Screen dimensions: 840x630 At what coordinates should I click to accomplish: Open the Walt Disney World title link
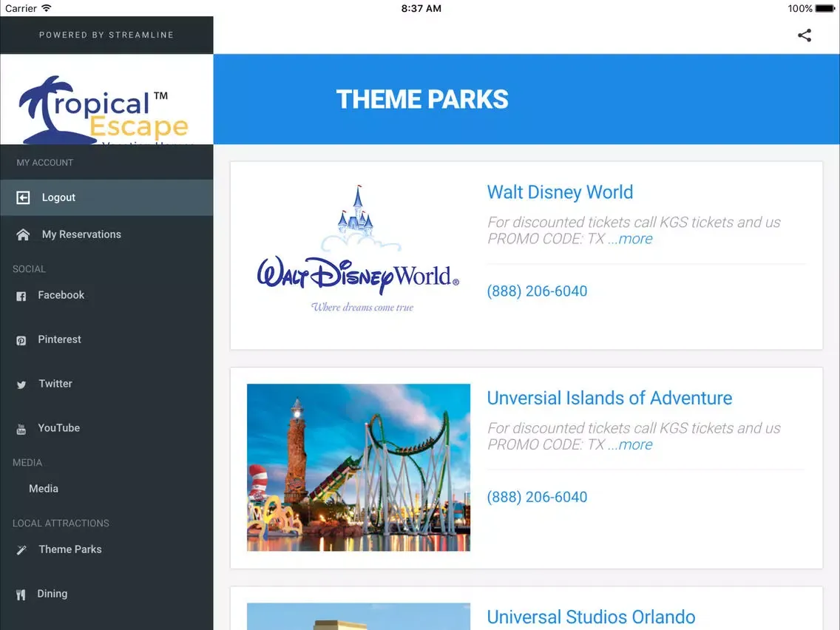[560, 192]
